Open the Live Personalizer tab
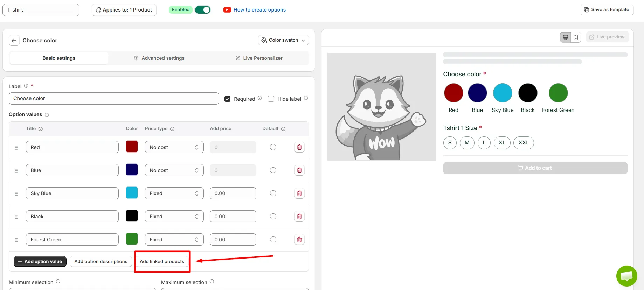The width and height of the screenshot is (644, 290). click(x=259, y=58)
